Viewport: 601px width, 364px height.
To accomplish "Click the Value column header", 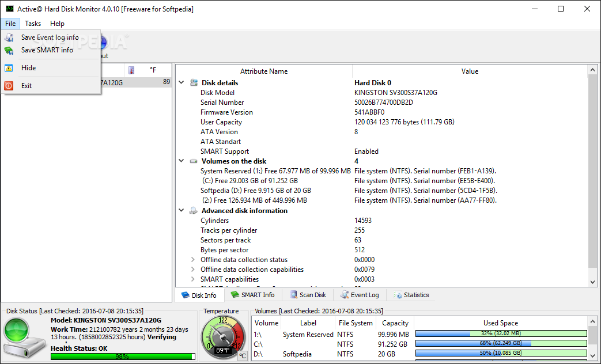I will tap(470, 71).
